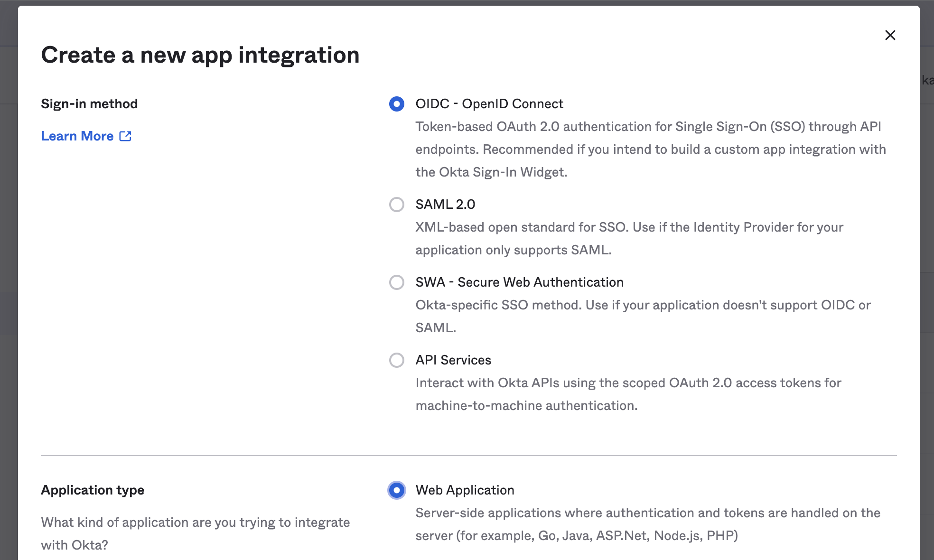Click the Server-side applications description text

coord(647,524)
